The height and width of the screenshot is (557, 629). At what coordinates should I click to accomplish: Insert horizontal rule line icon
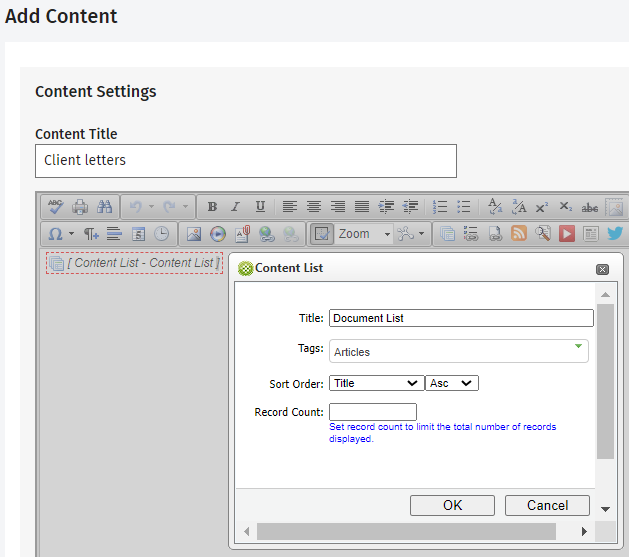[x=114, y=234]
